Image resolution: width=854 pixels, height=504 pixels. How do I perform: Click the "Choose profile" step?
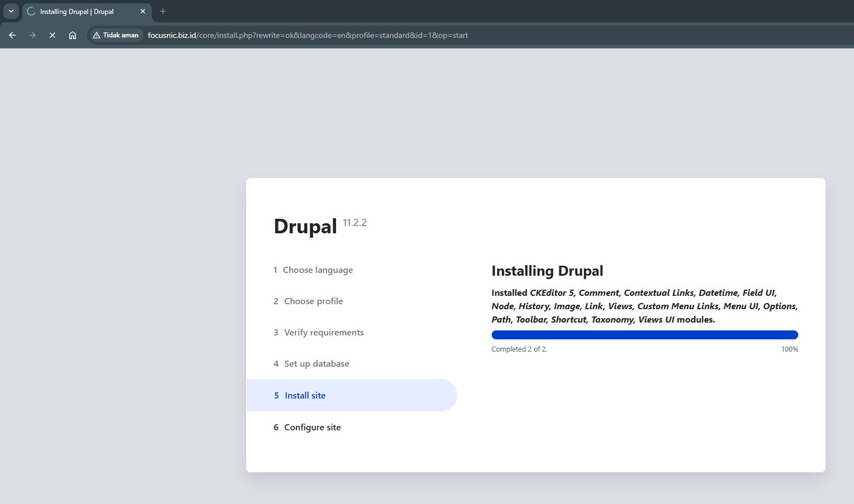pos(313,301)
